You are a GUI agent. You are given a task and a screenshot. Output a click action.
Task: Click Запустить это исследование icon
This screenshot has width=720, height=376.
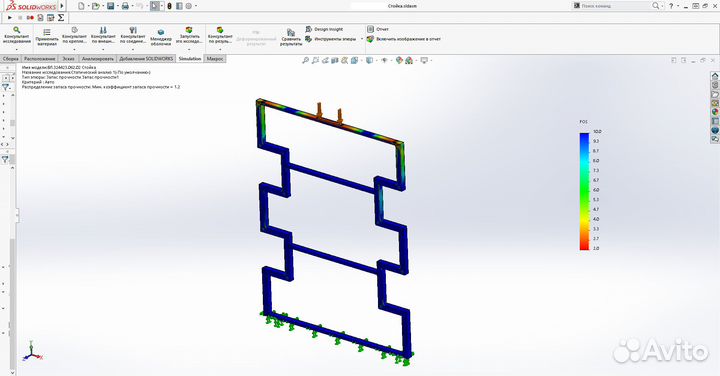click(189, 30)
